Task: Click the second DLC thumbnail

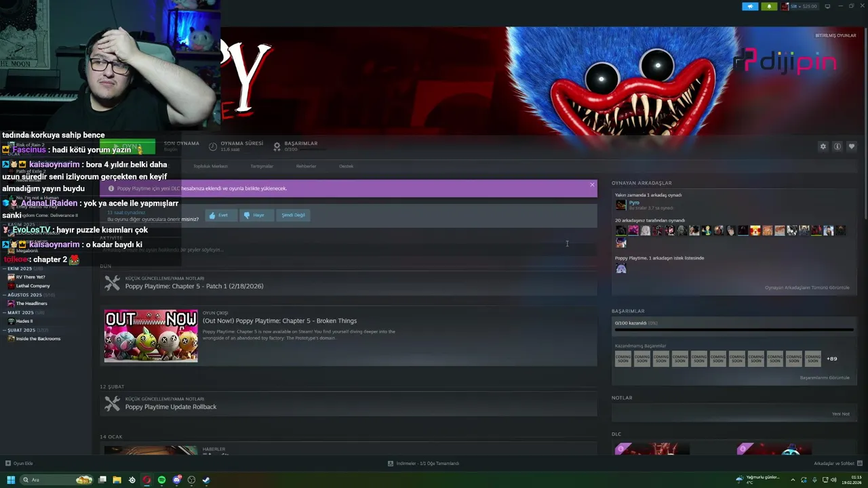Action: click(x=774, y=449)
